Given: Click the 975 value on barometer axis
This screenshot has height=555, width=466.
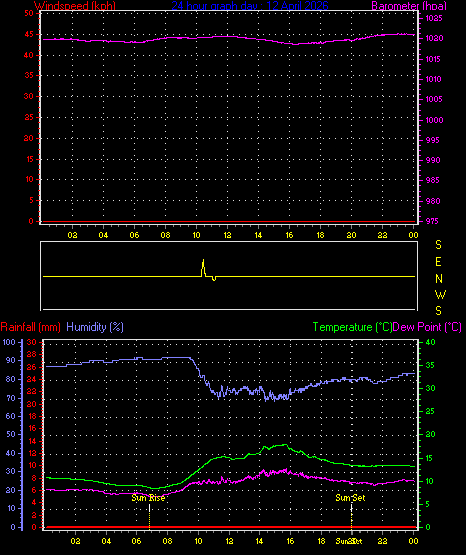Looking at the screenshot, I should [432, 221].
